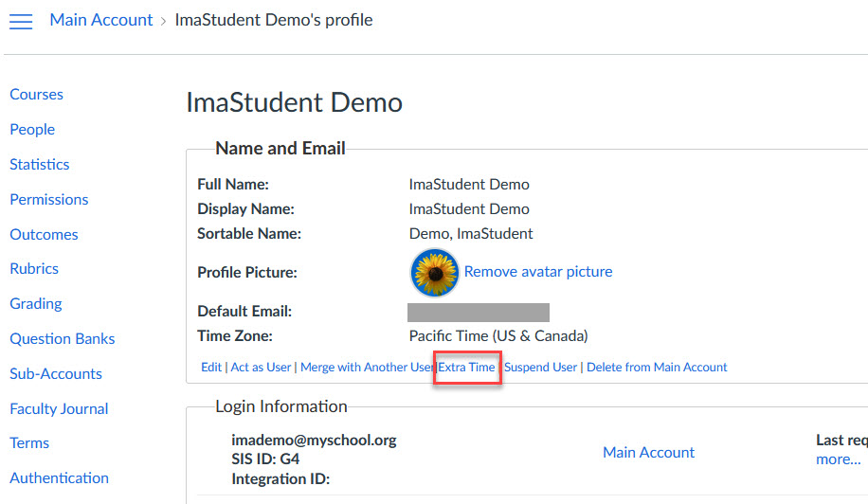Click Edit under Name and Email
Screen dimensions: 868x504
pyautogui.click(x=211, y=368)
